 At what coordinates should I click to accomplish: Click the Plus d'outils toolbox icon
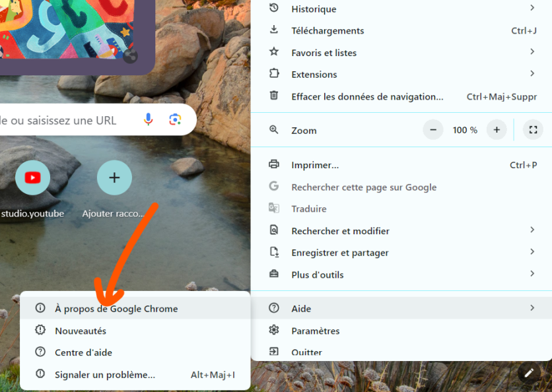pos(274,274)
